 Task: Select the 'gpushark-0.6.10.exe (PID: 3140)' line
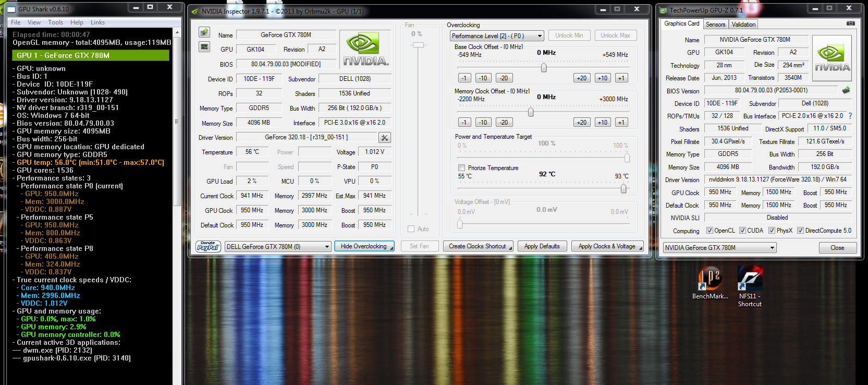click(x=77, y=358)
